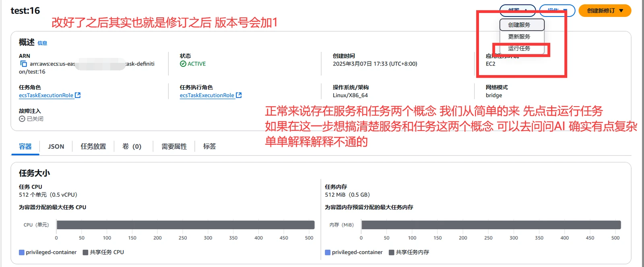Copy the ARN with the copy icon

point(23,64)
